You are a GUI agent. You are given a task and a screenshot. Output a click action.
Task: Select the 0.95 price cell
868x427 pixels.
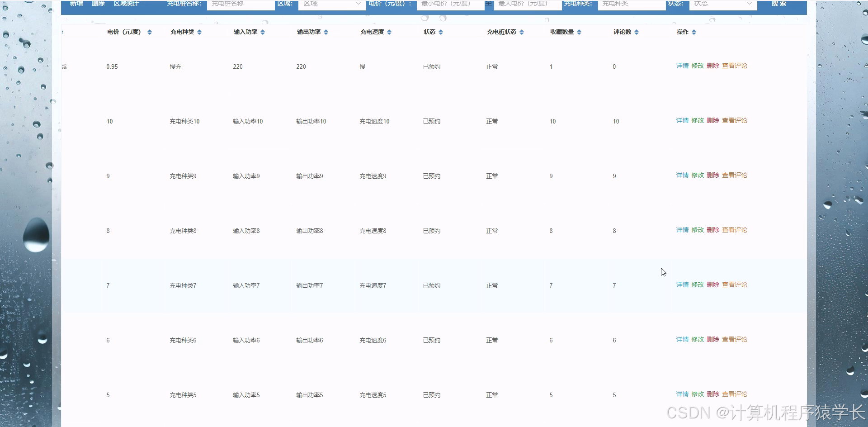[x=112, y=66]
